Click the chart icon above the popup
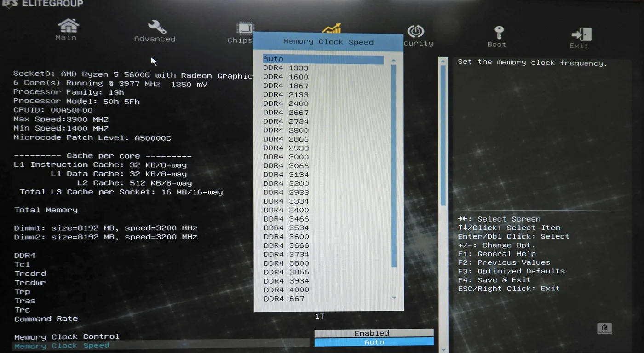 coord(332,28)
